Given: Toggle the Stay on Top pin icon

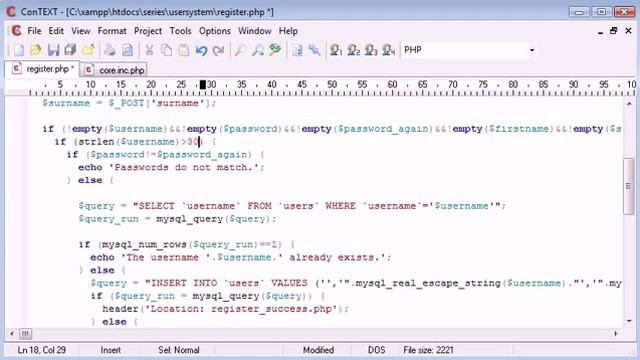Looking at the screenshot, I should pyautogui.click(x=314, y=50).
